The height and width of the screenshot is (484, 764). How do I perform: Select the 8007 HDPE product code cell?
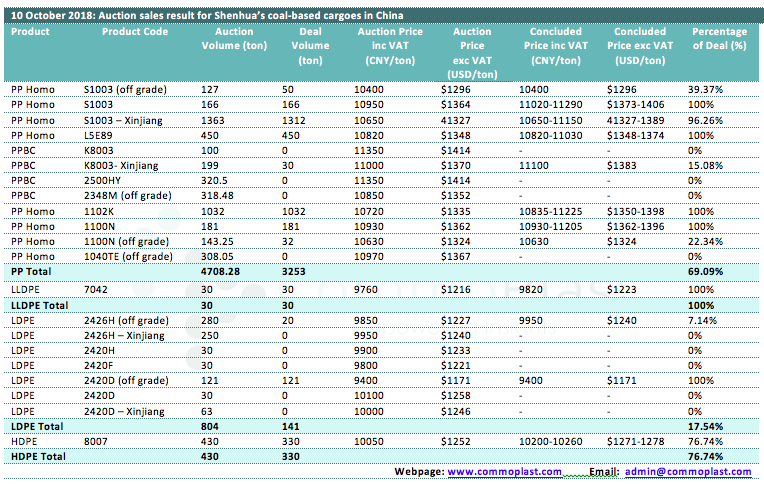95,440
